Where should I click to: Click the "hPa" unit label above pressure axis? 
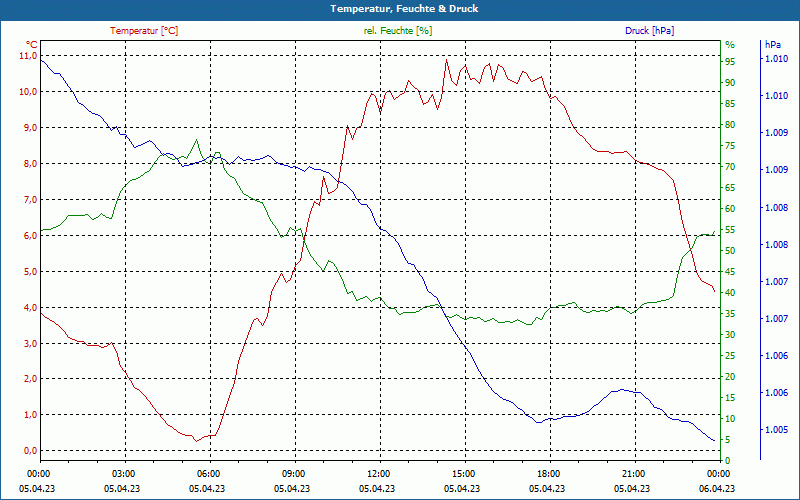click(x=772, y=45)
